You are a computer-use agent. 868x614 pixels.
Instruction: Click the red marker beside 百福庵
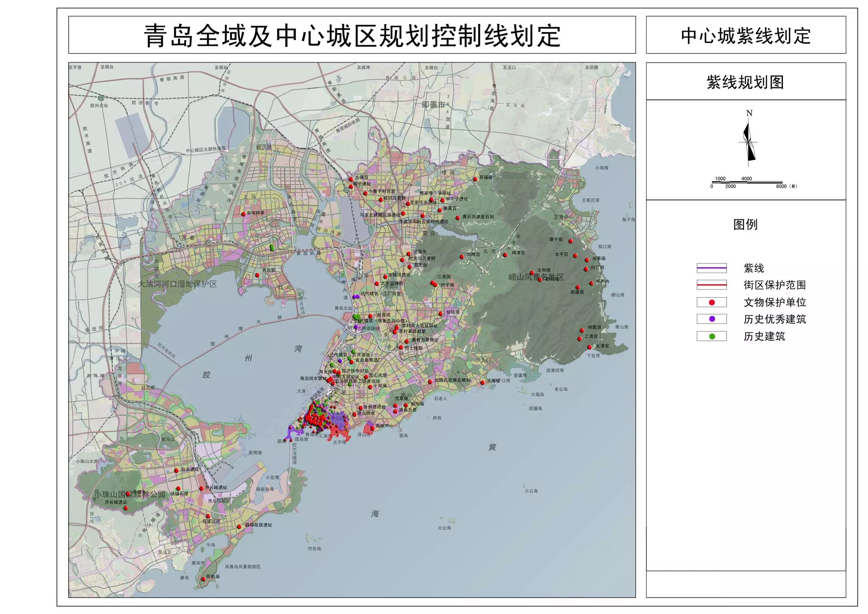(x=476, y=179)
